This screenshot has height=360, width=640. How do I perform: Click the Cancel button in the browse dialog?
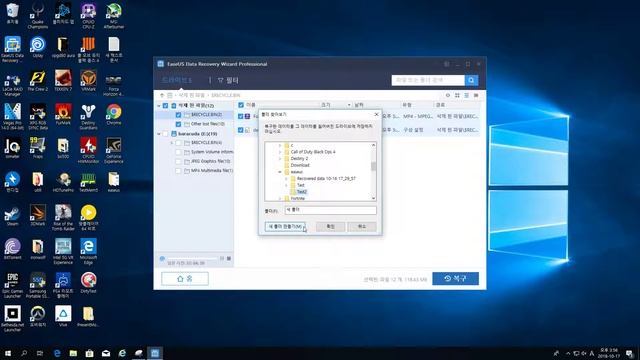tap(362, 227)
